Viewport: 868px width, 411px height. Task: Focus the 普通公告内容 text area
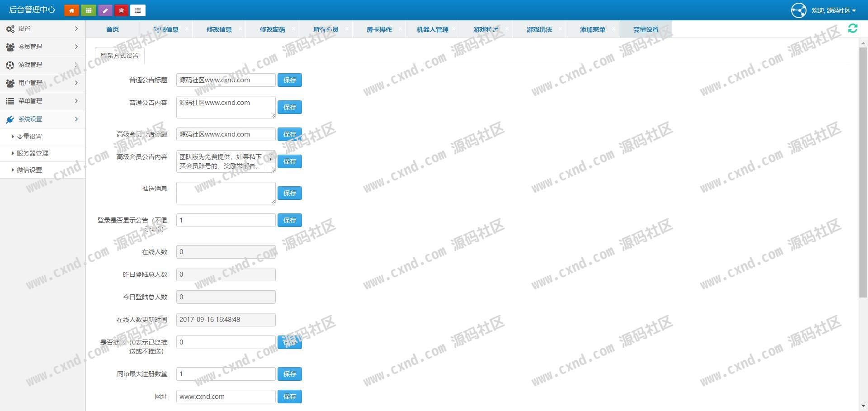226,107
